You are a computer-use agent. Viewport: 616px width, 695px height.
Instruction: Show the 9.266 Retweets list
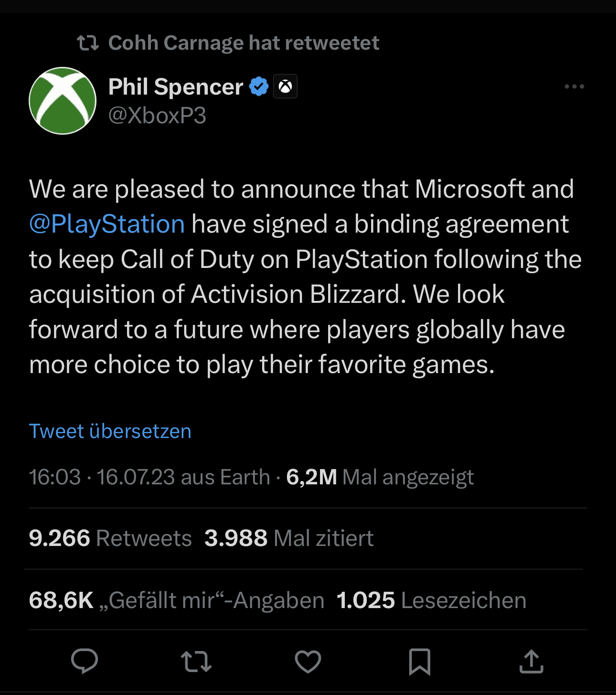[x=110, y=538]
